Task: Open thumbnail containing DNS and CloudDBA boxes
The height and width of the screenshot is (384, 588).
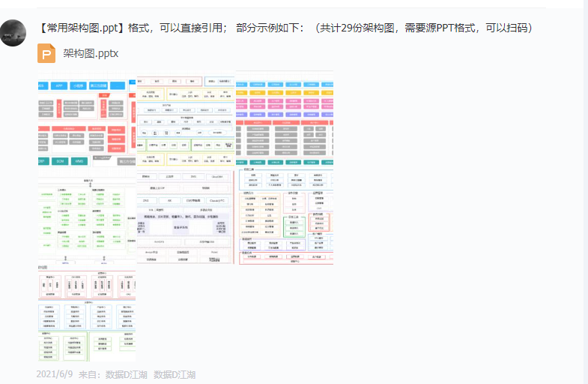Action: click(186, 217)
